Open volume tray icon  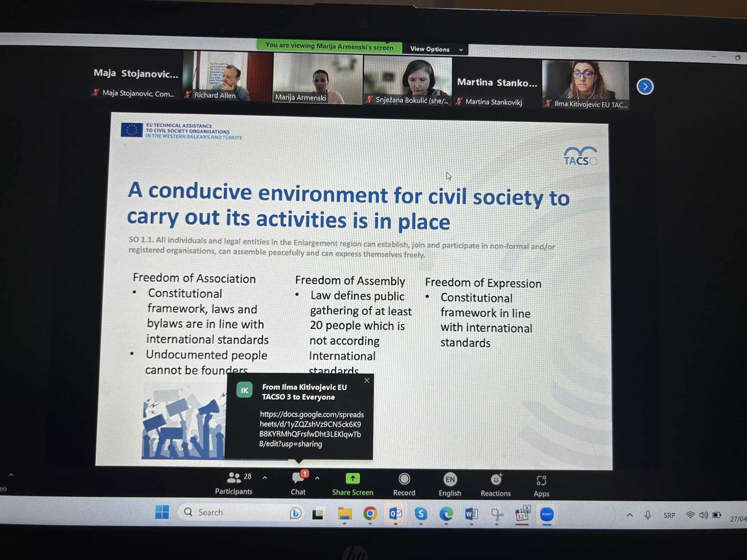point(704,515)
